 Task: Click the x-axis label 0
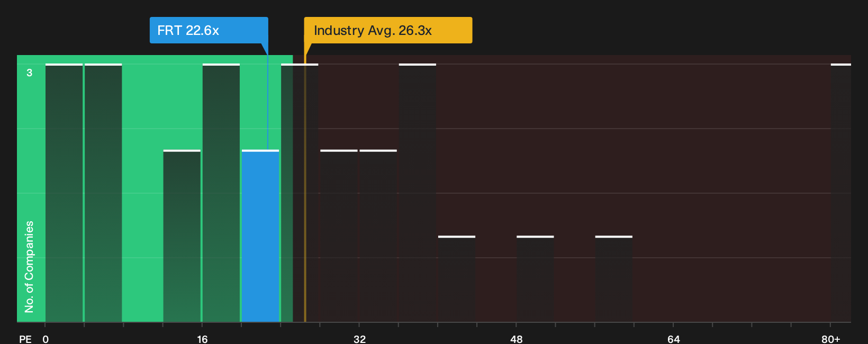(x=46, y=339)
